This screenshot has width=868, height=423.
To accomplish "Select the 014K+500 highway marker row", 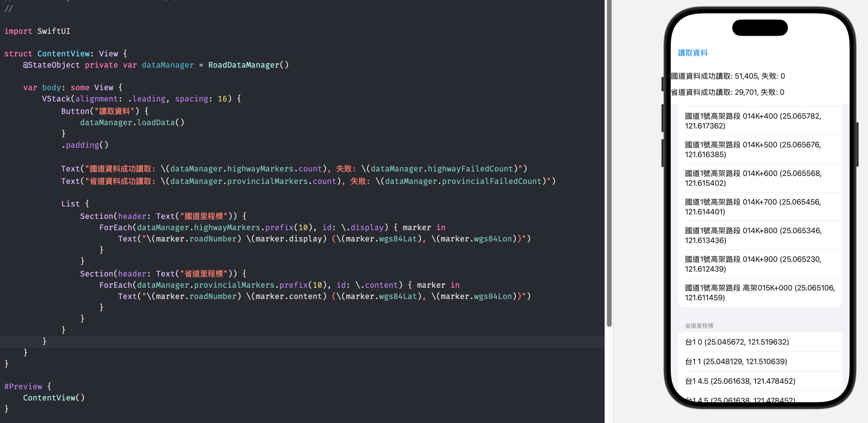I will point(753,149).
